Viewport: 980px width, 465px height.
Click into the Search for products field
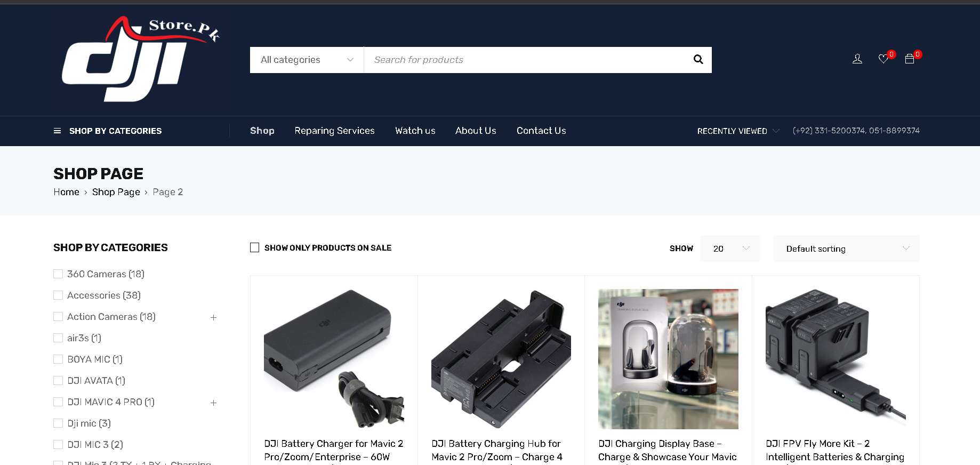point(525,60)
